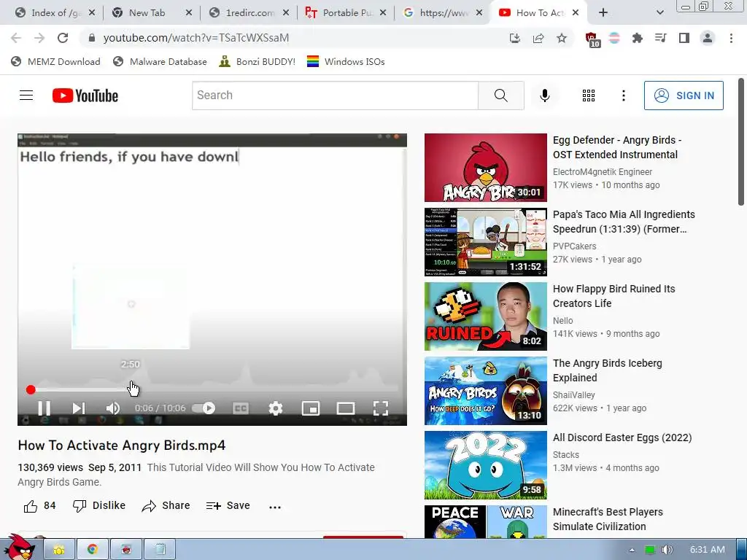Open a new browser tab
Image resolution: width=747 pixels, height=560 pixels.
tap(603, 12)
